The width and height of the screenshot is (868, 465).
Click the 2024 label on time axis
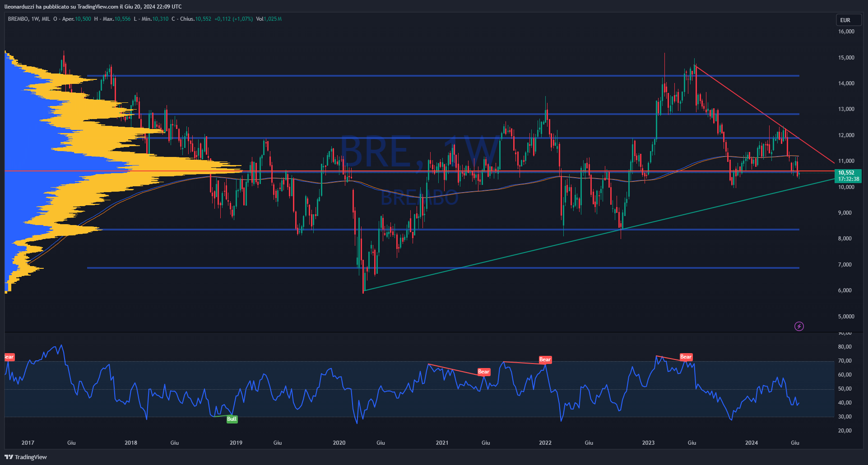[752, 442]
